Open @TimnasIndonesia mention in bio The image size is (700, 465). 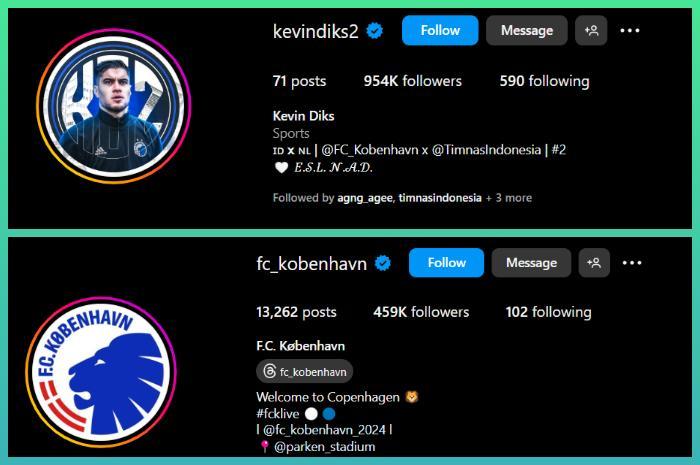point(487,149)
